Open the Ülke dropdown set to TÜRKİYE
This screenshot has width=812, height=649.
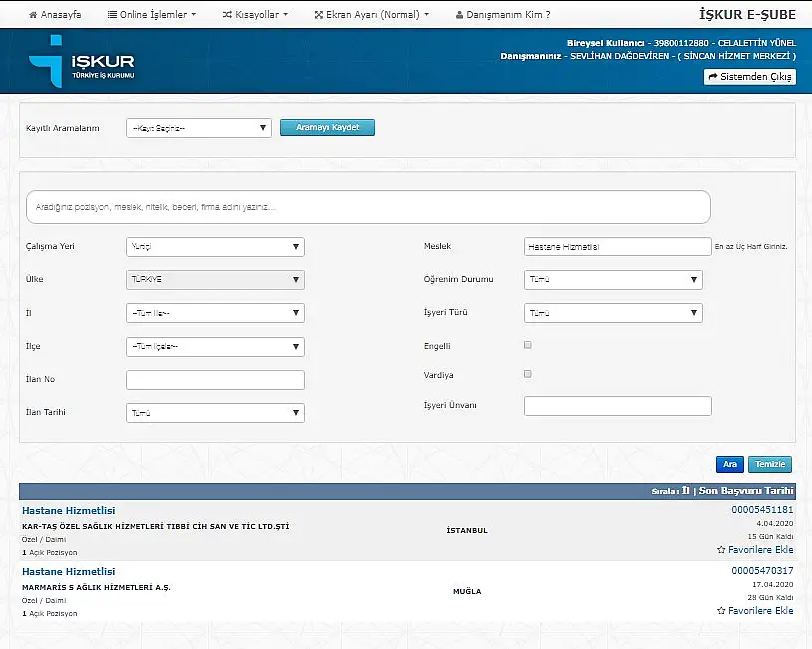point(215,279)
